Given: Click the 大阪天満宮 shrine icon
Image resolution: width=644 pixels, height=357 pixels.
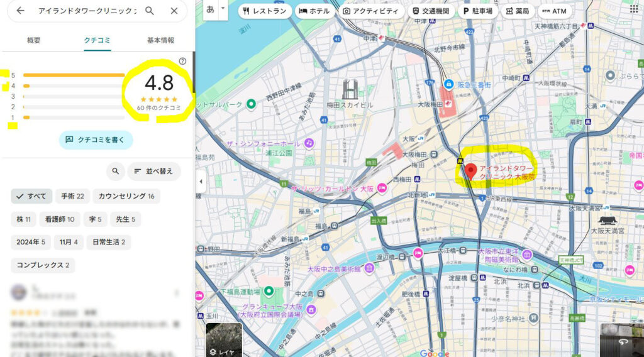Looking at the screenshot, I should 608,221.
